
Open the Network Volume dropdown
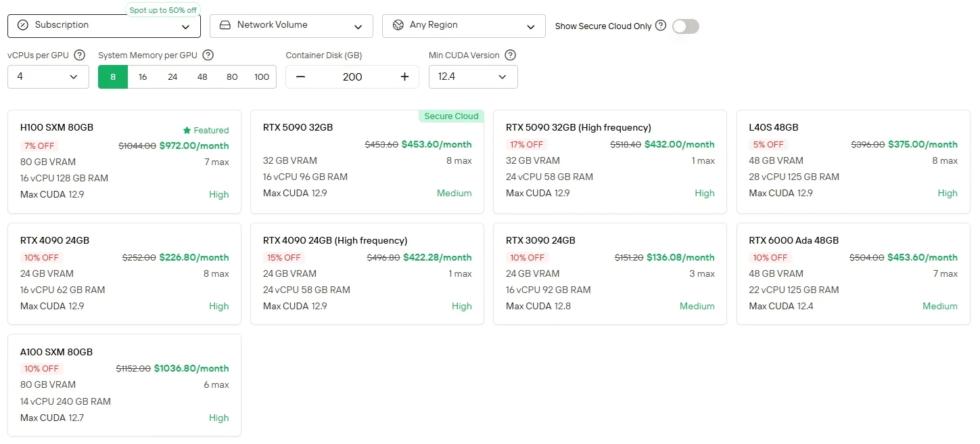pos(291,26)
